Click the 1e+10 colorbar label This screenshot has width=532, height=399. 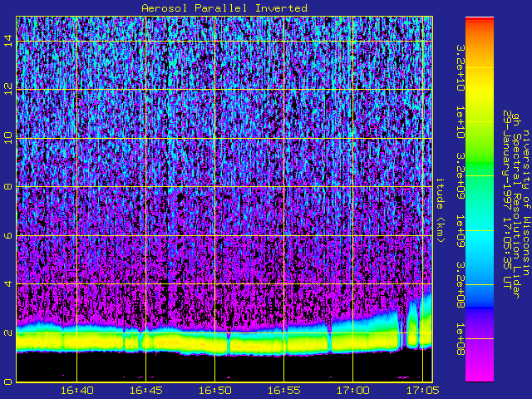461,122
